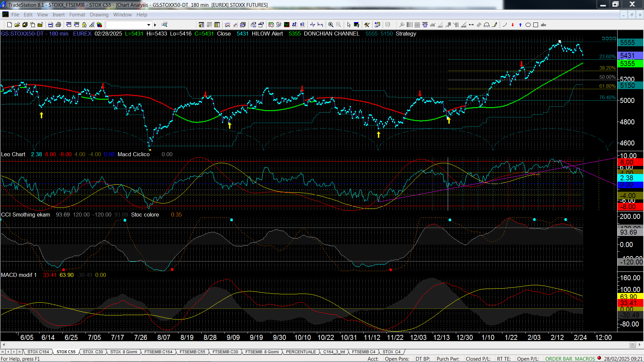Select the abc text drawing tool
644x362 pixels.
click(544, 25)
